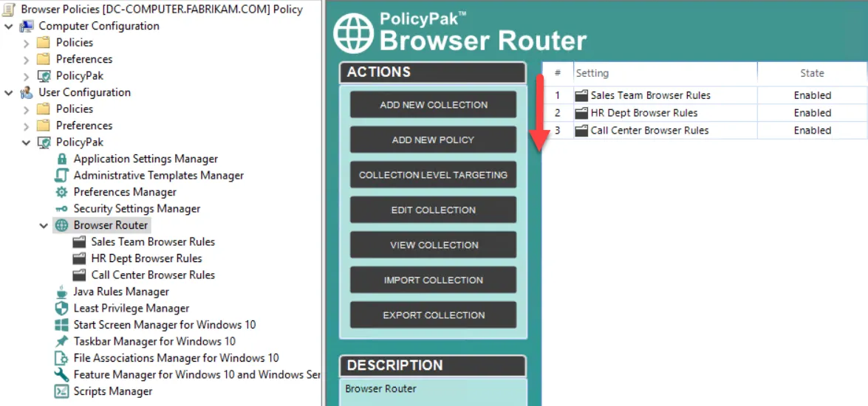
Task: Click the Import Collection button
Action: (434, 280)
